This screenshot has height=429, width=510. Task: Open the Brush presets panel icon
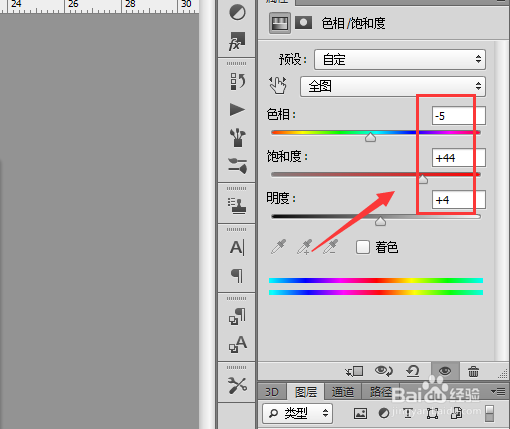coord(237,137)
